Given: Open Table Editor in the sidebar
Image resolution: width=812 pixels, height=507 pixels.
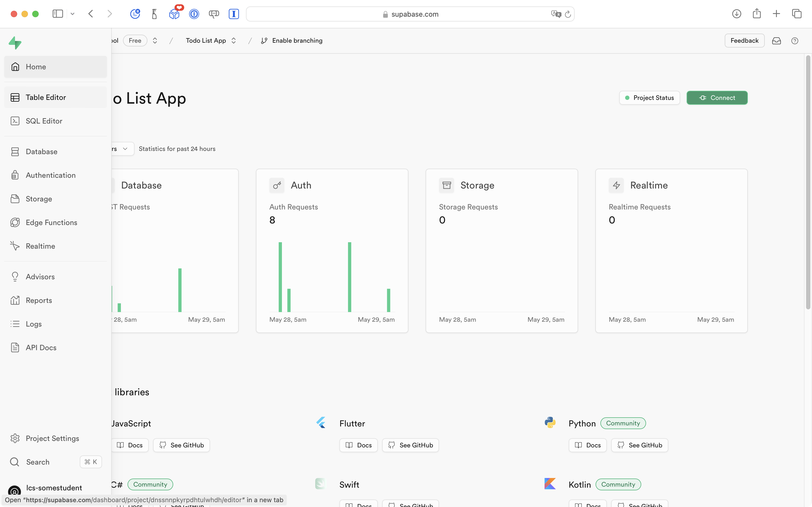Looking at the screenshot, I should click(x=46, y=97).
